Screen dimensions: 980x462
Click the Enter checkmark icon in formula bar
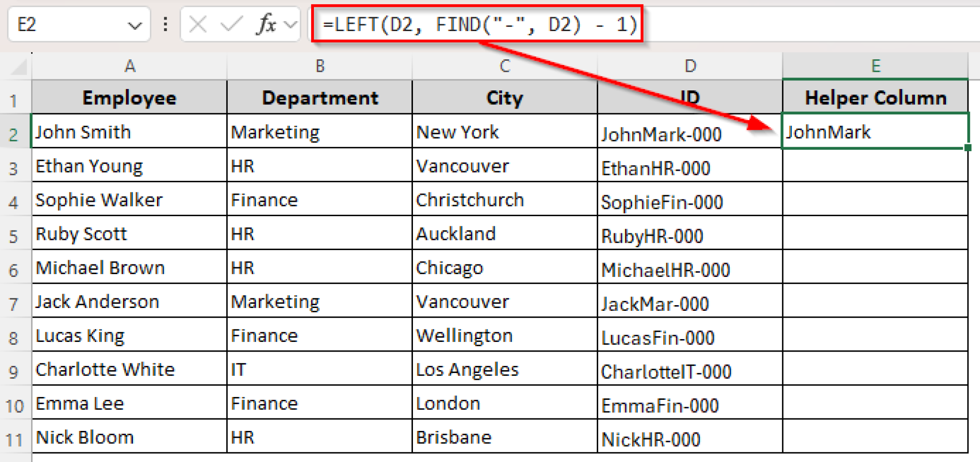pos(231,24)
